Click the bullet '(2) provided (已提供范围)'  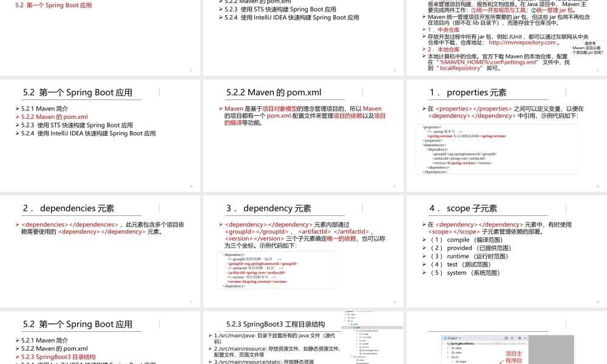click(x=471, y=248)
